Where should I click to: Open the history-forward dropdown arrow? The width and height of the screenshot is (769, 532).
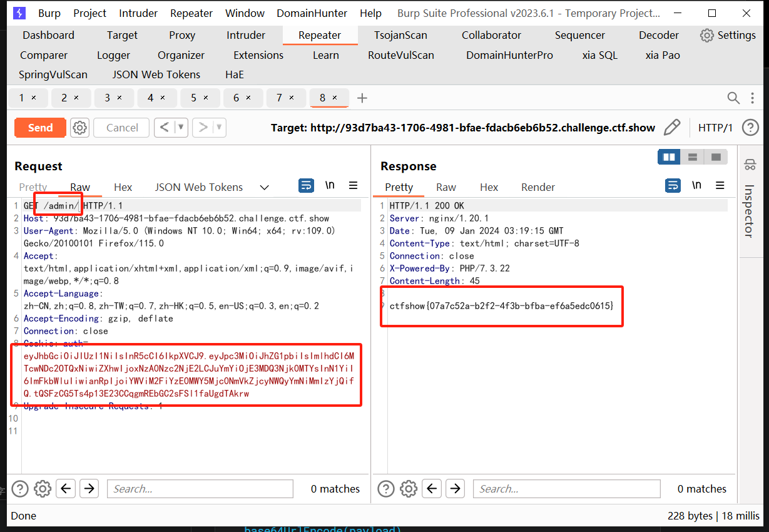coord(219,128)
